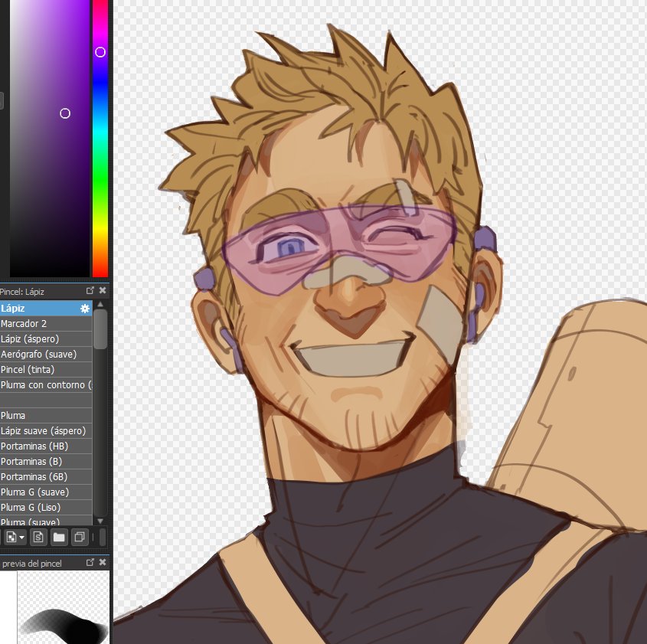Close the brush preview panel
The image size is (647, 644).
pos(103,561)
